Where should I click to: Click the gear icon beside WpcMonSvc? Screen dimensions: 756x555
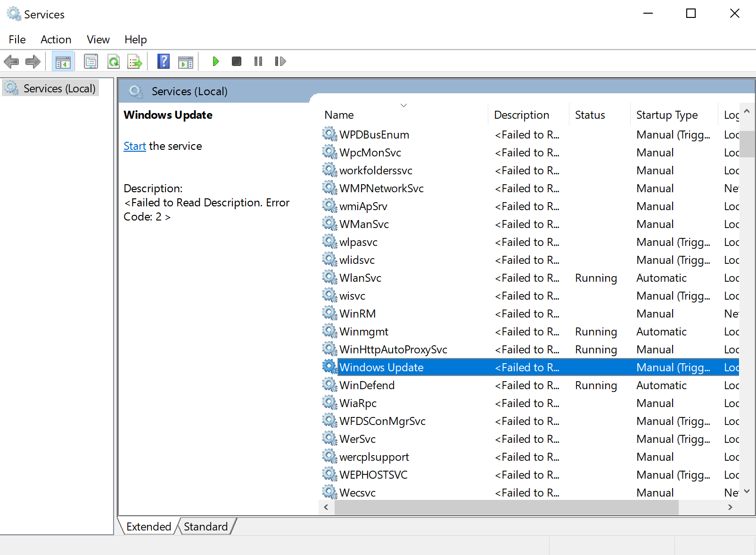point(329,152)
